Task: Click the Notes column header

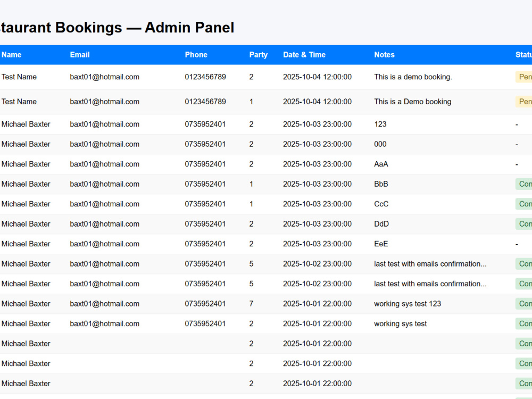Action: 385,55
